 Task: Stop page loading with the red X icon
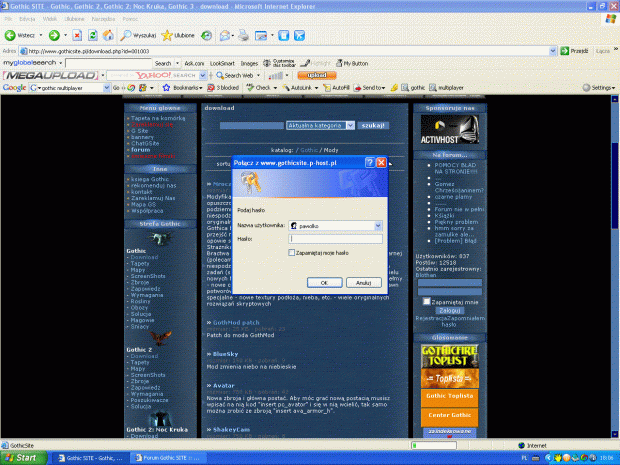tap(77, 36)
